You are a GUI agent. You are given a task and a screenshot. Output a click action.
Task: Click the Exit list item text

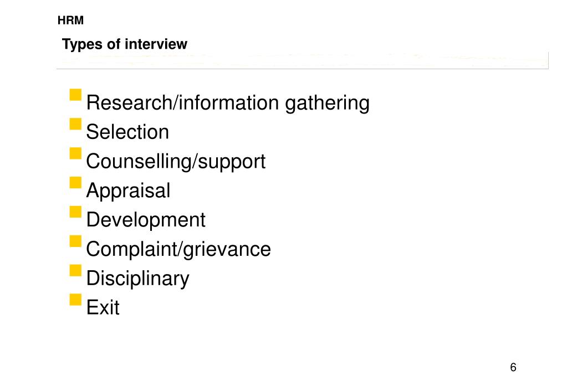103,308
